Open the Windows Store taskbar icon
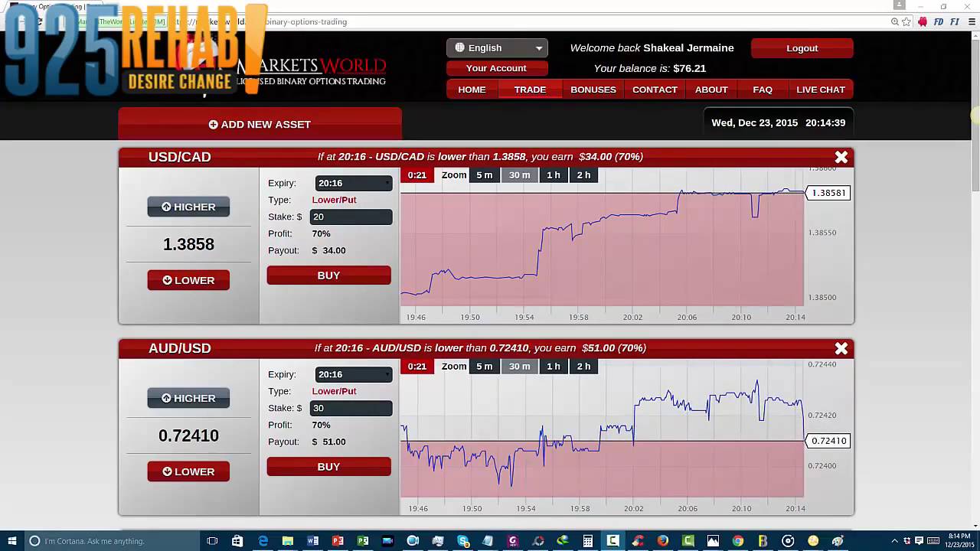Screen dimensions: 980x551 (237, 541)
